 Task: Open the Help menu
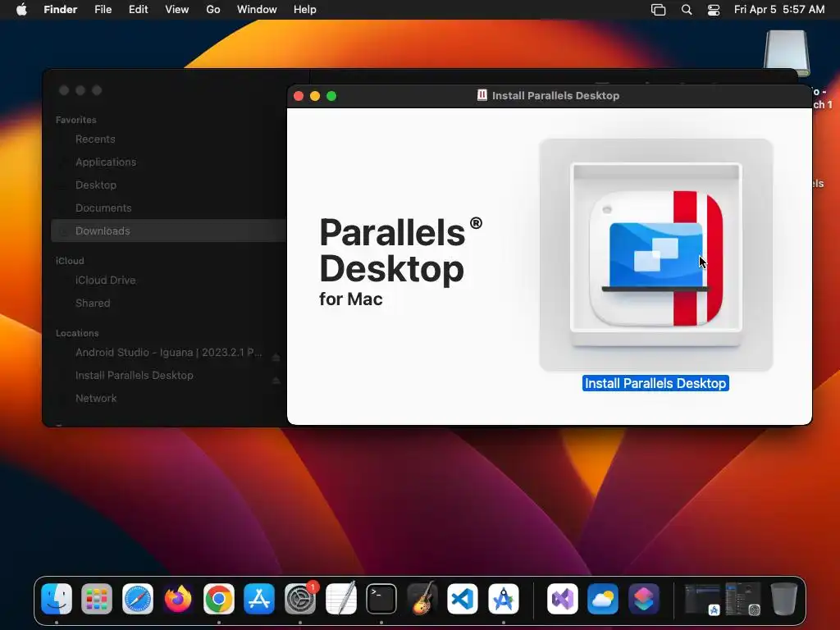pos(305,10)
